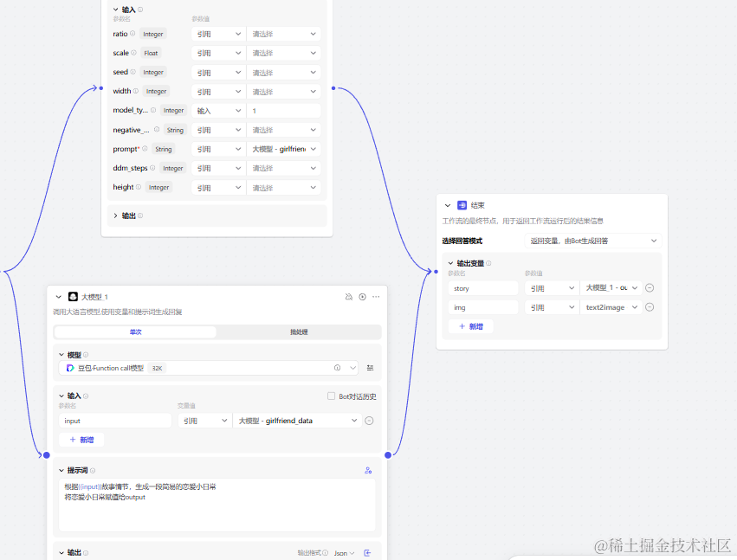Image resolution: width=737 pixels, height=560 pixels.
Task: Click the export icon next to Json format
Action: pos(367,553)
